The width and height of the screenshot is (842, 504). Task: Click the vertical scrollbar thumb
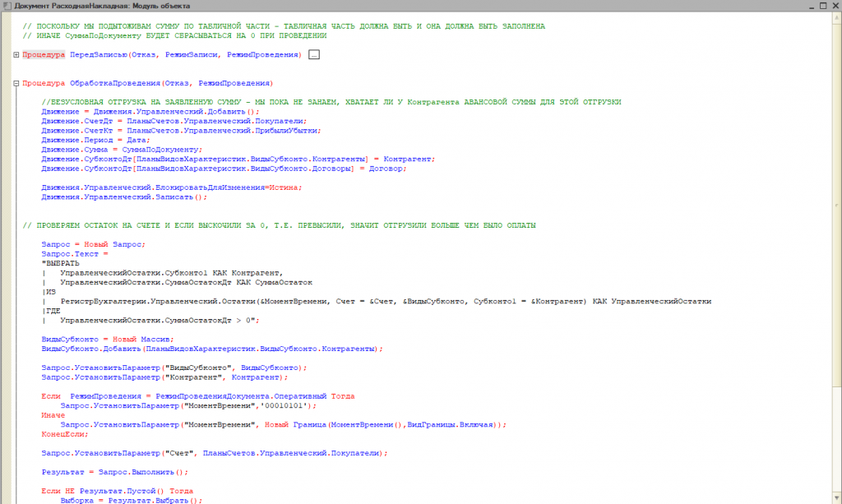(836, 204)
